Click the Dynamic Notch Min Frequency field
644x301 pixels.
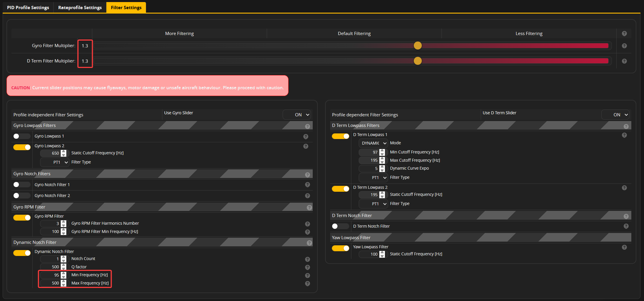click(x=50, y=275)
